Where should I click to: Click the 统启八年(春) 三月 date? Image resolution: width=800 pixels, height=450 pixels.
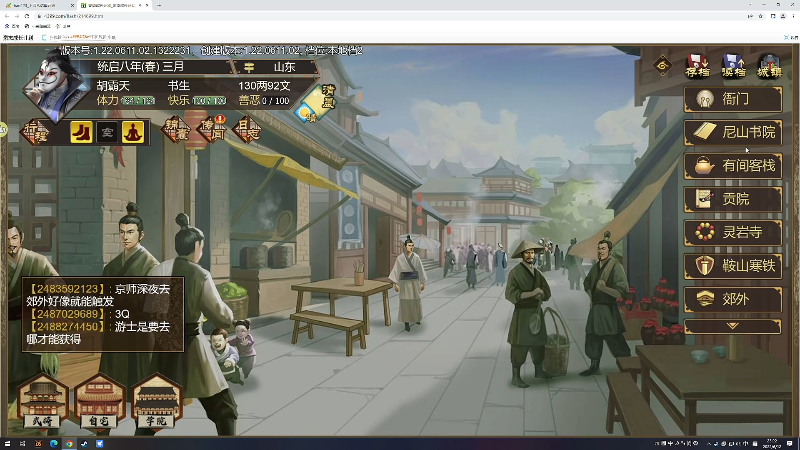(140, 67)
